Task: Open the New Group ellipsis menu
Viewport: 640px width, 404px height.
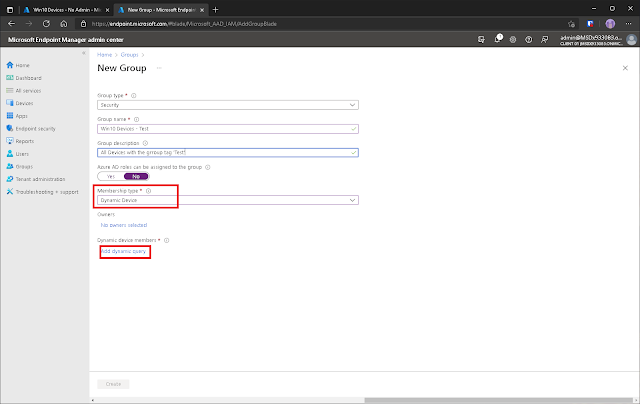Action: [x=159, y=68]
